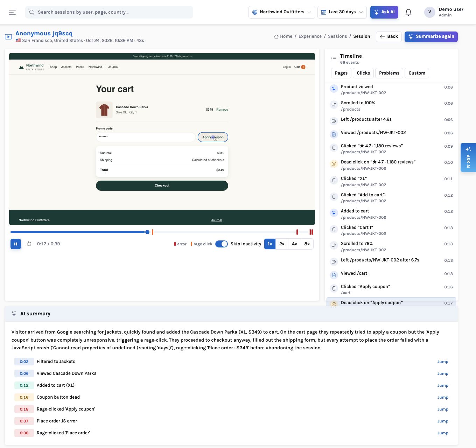Toggle the Skip inactivity switch
Viewport: 476px width, 448px height.
coord(222,244)
